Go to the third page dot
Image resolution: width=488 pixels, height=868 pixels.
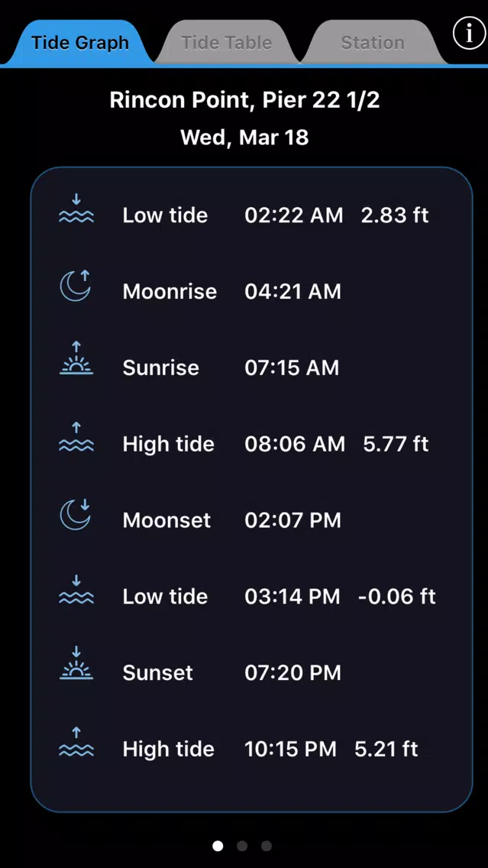(x=267, y=846)
